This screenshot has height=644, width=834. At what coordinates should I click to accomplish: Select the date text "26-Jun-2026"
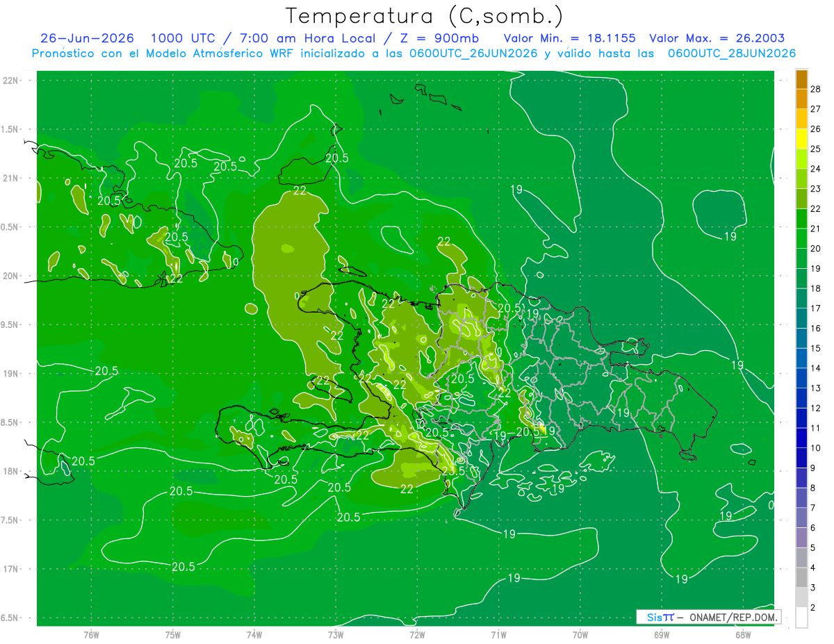click(x=88, y=38)
